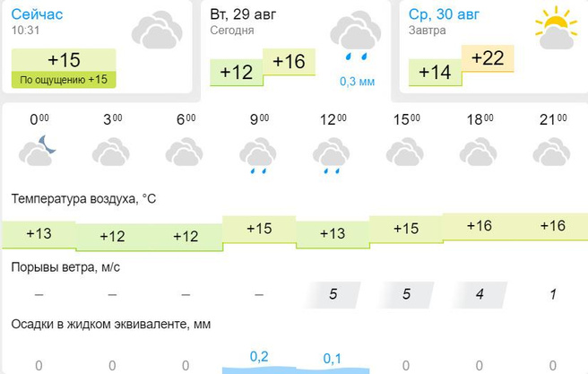The width and height of the screenshot is (588, 374).
Task: Click the cloud icon at 21:00
Action: coord(551,152)
